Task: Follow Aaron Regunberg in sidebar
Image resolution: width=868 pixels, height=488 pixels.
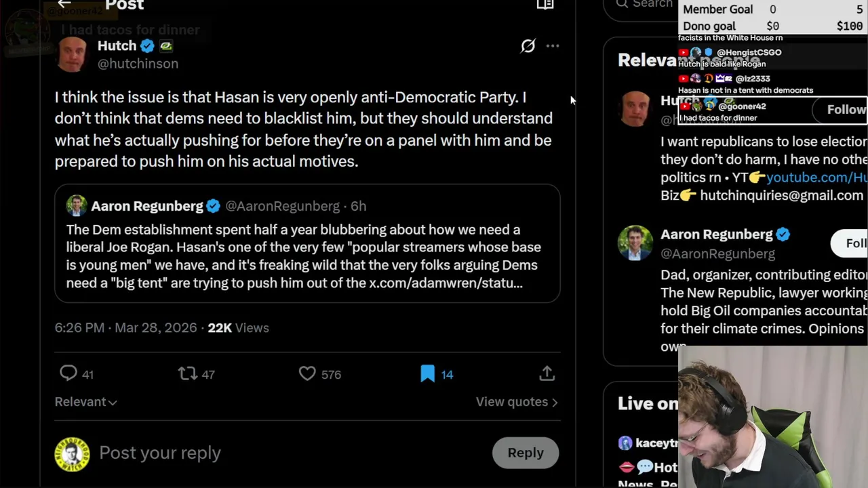Action: [x=853, y=243]
